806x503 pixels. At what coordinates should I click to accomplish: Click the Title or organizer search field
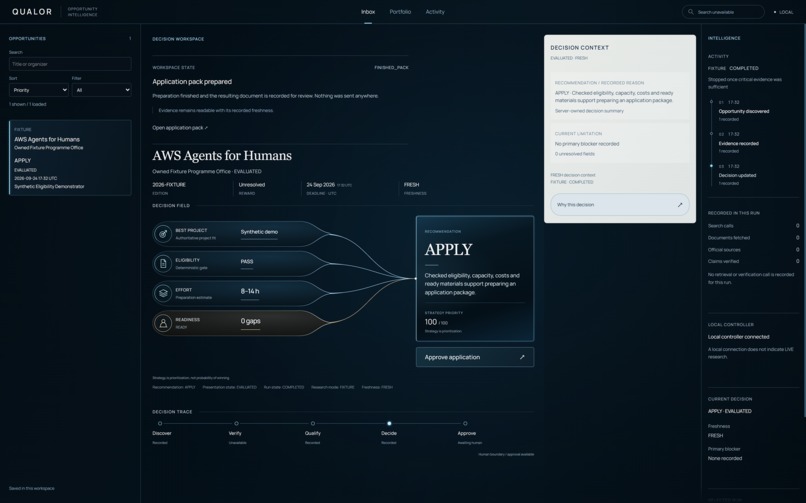coord(70,64)
